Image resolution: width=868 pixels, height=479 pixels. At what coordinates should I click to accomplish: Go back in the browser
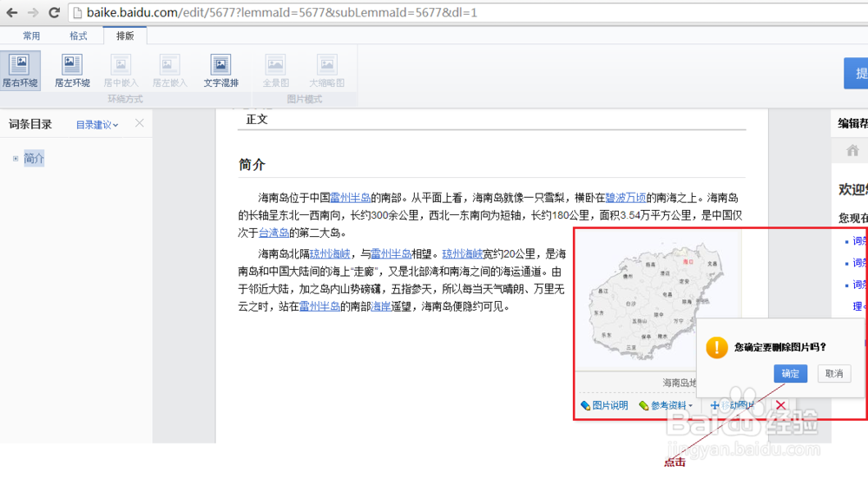(x=11, y=12)
